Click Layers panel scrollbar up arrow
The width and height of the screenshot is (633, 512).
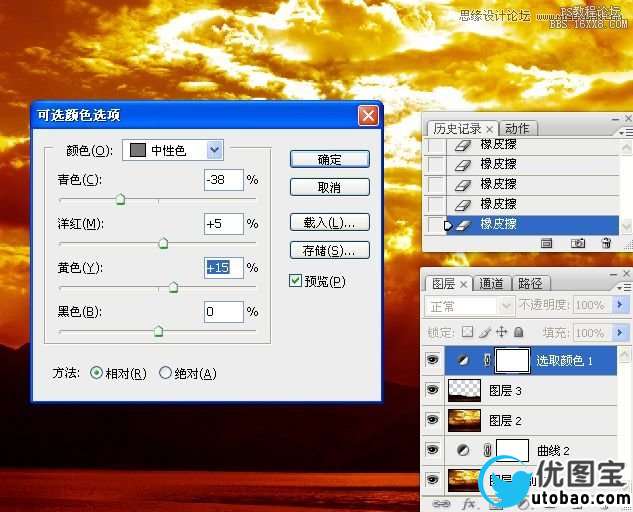[x=625, y=355]
